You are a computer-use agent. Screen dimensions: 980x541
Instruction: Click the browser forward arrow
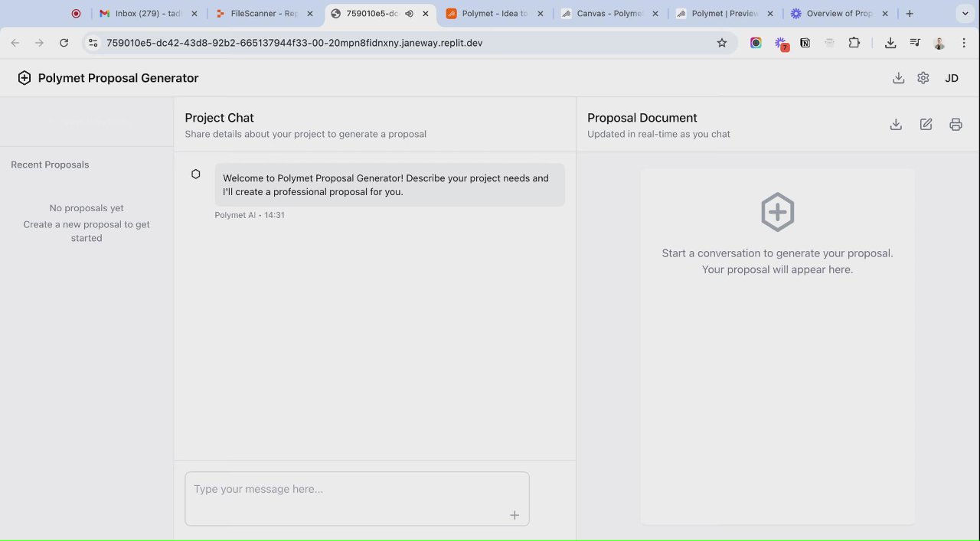39,43
